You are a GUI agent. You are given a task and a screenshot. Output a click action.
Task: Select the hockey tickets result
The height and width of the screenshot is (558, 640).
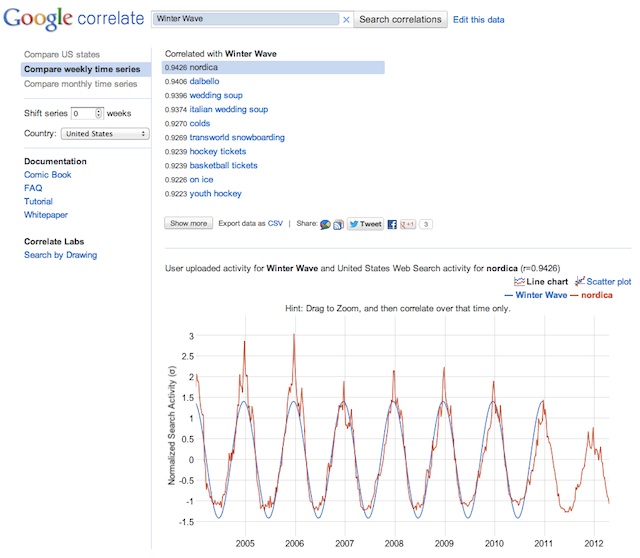coord(218,151)
